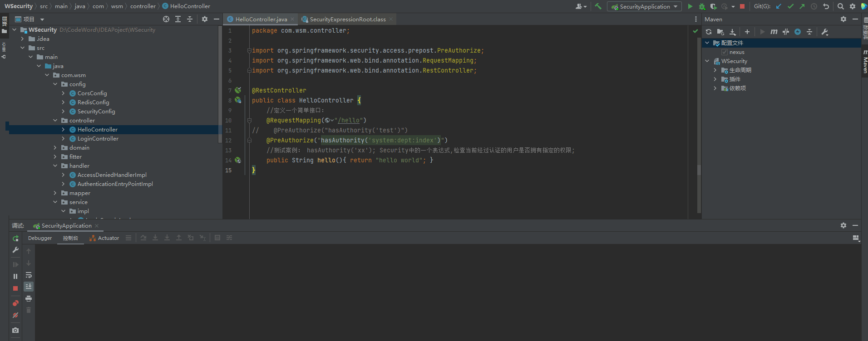Expand the 生命周期 node in Maven panel

715,70
